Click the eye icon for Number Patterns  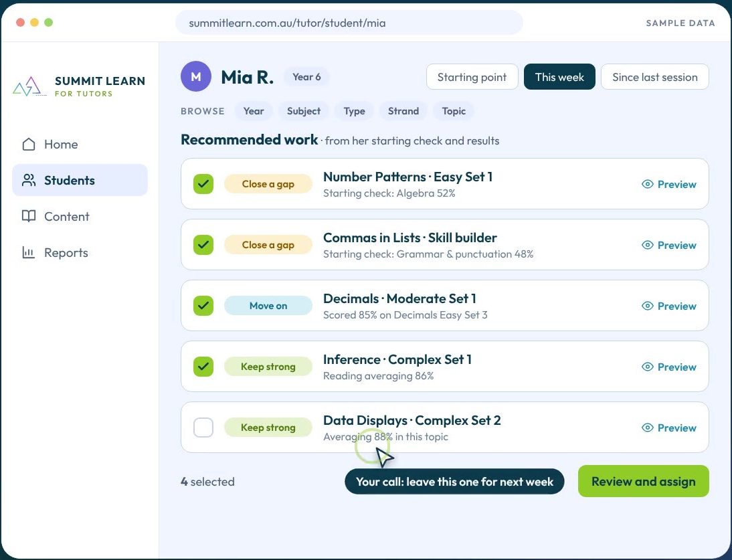[647, 184]
